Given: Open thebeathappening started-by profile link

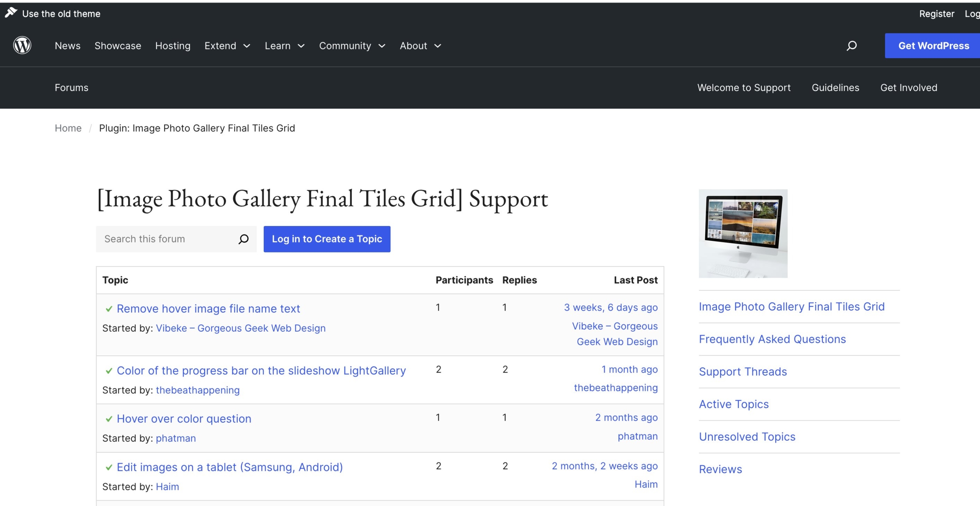Looking at the screenshot, I should pos(198,390).
